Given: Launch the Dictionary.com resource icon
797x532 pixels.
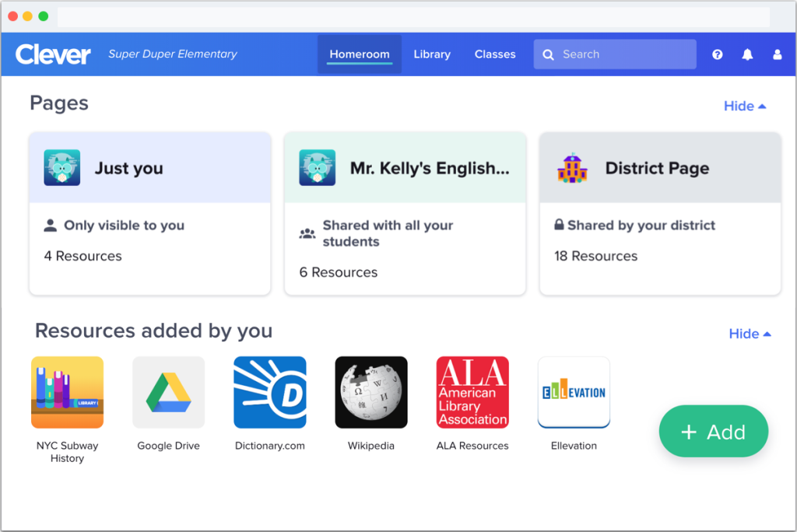Looking at the screenshot, I should point(270,393).
